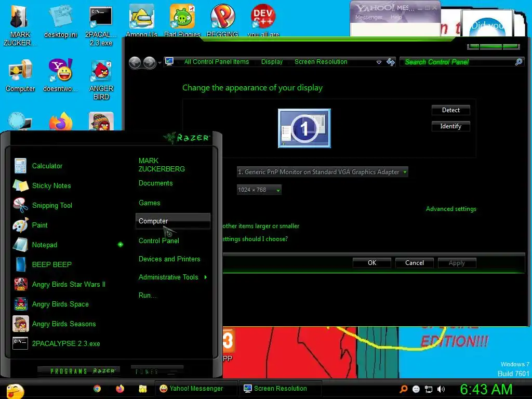532x399 pixels.
Task: Click the Display breadcrumb
Action: tap(272, 62)
